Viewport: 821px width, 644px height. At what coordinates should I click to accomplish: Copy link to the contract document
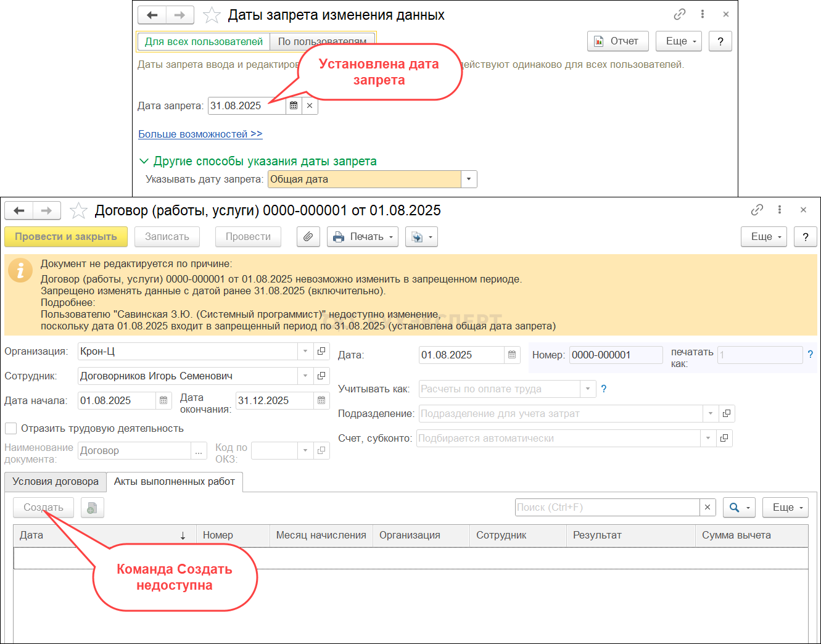tap(757, 210)
